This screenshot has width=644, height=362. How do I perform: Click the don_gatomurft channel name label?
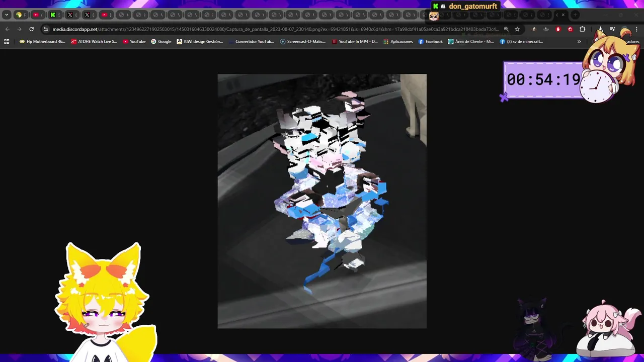coord(473,6)
